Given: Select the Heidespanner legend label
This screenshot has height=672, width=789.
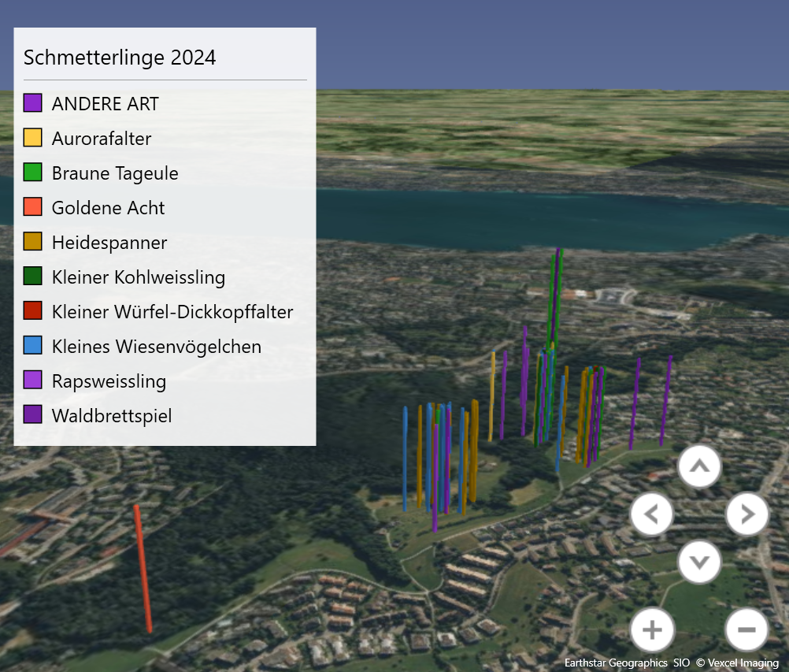Looking at the screenshot, I should tap(109, 243).
